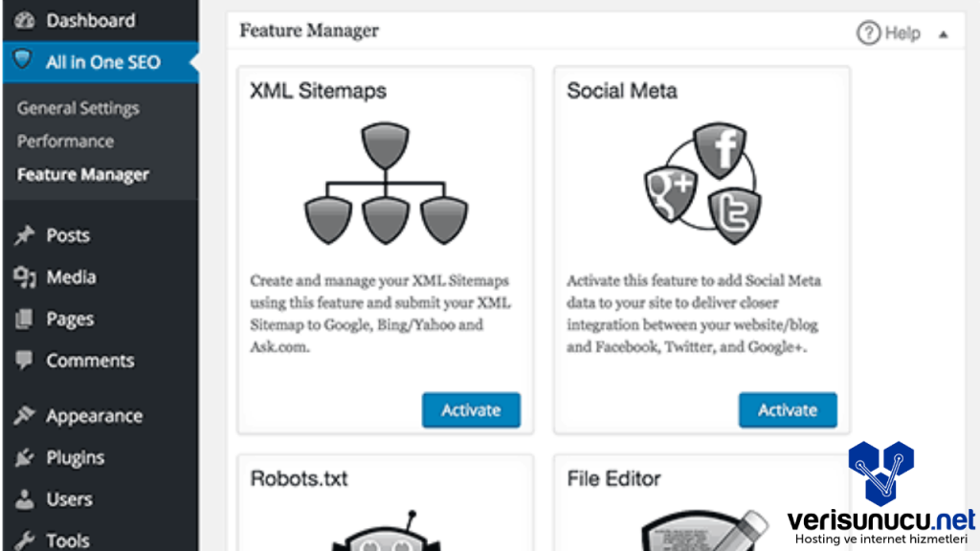This screenshot has width=980, height=551.
Task: Click the Comments speech bubble icon
Action: pyautogui.click(x=24, y=361)
